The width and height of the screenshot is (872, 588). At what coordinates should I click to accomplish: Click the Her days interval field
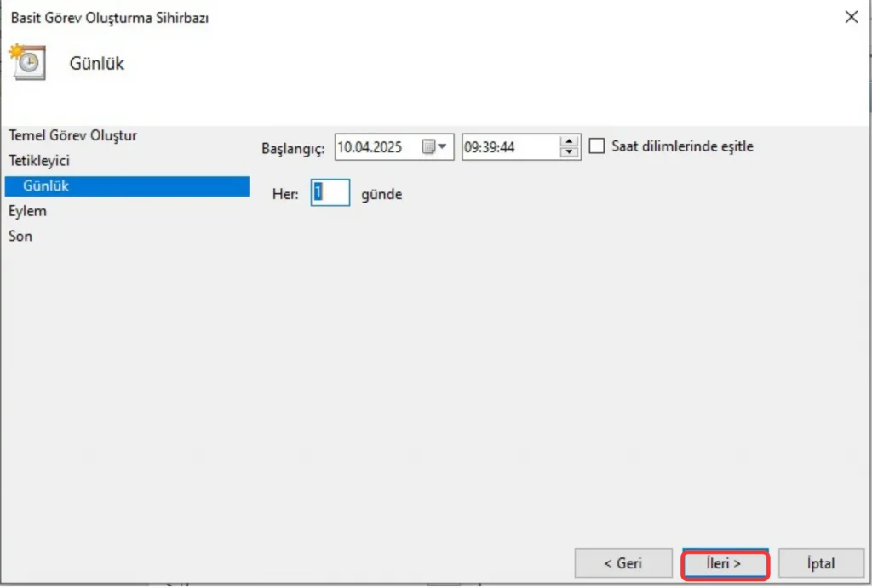[330, 192]
